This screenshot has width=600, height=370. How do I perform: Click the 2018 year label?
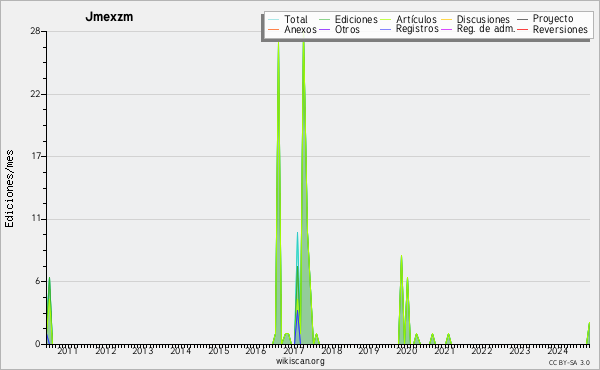point(331,350)
